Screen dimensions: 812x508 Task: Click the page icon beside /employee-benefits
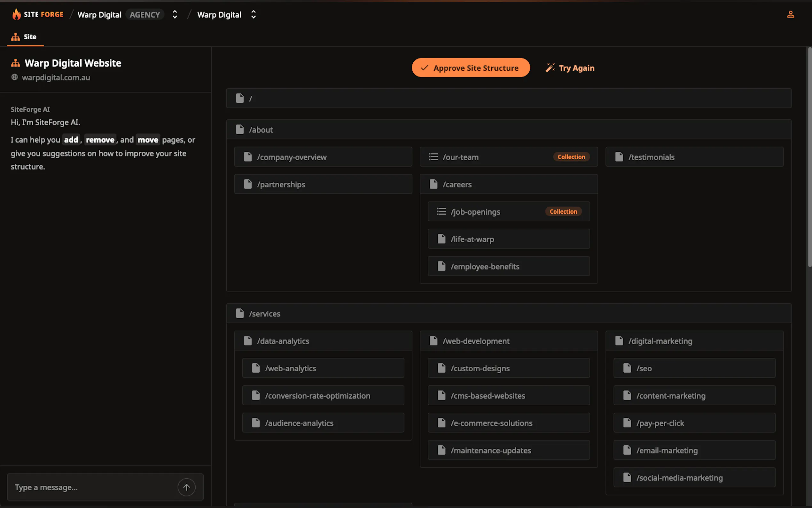(441, 266)
